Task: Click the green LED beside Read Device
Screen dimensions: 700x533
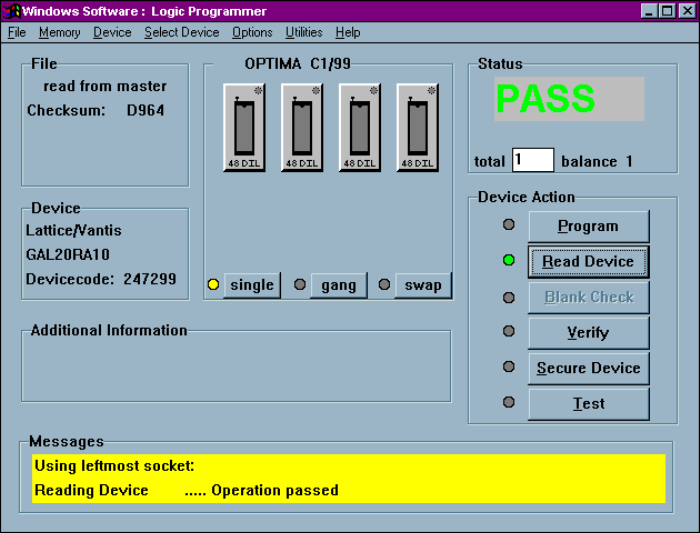Action: click(x=509, y=261)
